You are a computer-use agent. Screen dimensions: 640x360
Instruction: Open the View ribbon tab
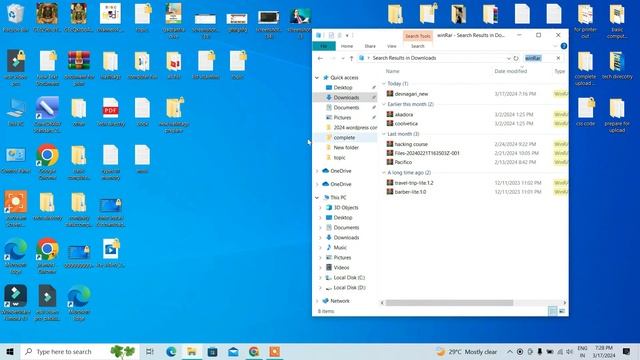(x=392, y=46)
